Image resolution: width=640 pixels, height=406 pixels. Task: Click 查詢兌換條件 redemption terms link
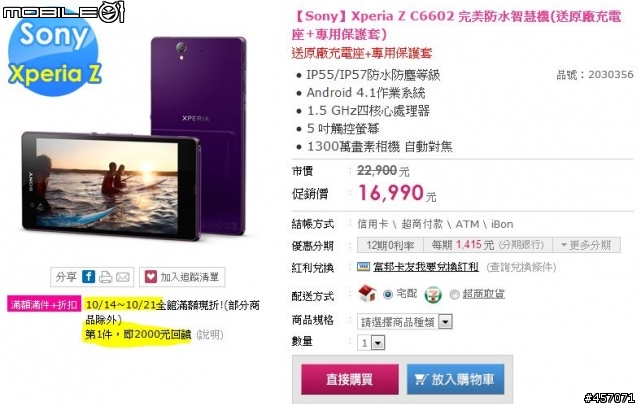(x=521, y=267)
